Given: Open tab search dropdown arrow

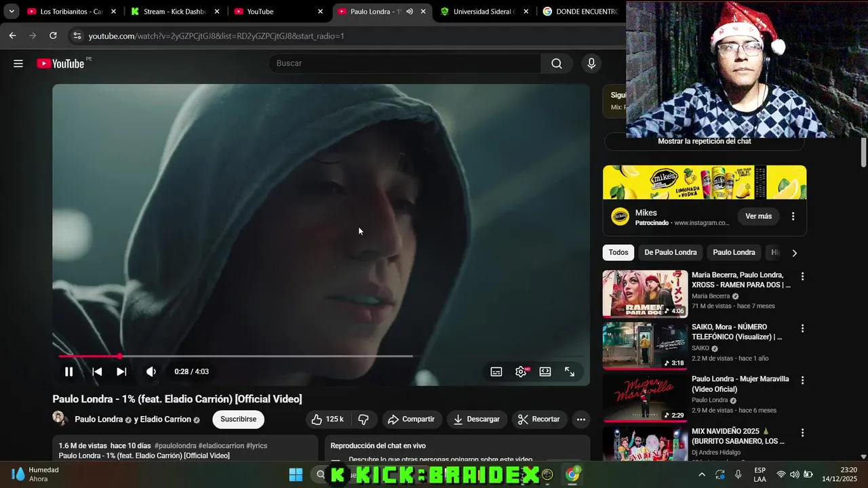Looking at the screenshot, I should [x=12, y=12].
